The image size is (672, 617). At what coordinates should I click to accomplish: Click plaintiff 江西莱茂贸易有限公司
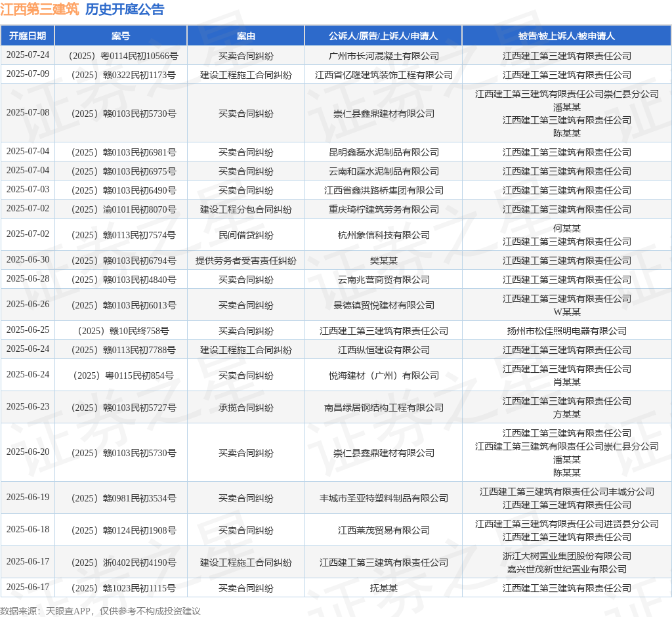384,531
